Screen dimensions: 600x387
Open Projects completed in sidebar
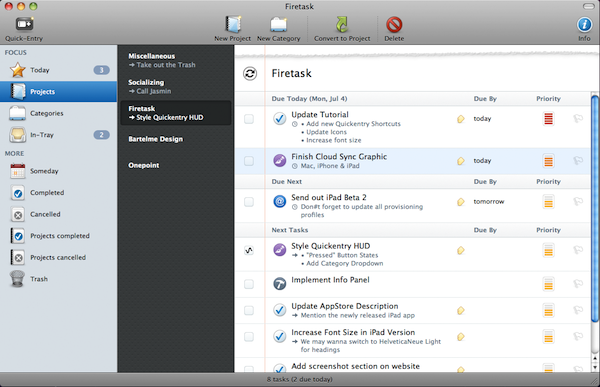coord(58,236)
